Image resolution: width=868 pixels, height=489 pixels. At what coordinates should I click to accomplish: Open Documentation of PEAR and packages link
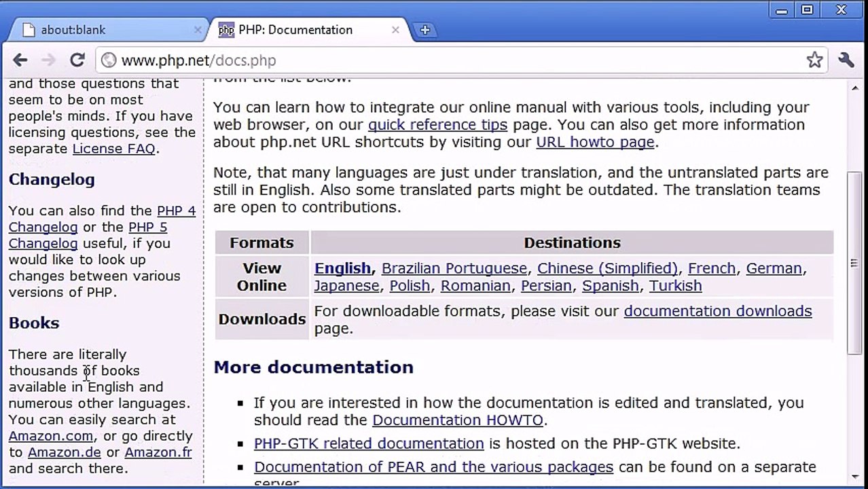(x=433, y=467)
